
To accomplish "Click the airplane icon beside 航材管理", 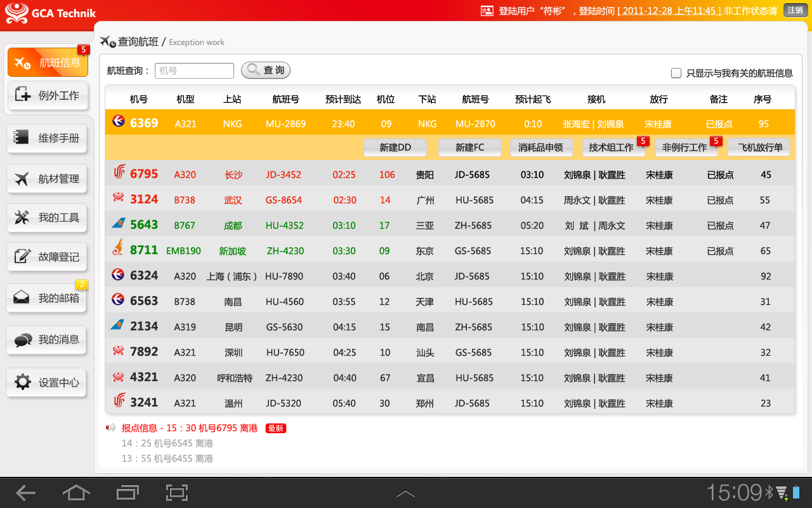I will coord(22,179).
